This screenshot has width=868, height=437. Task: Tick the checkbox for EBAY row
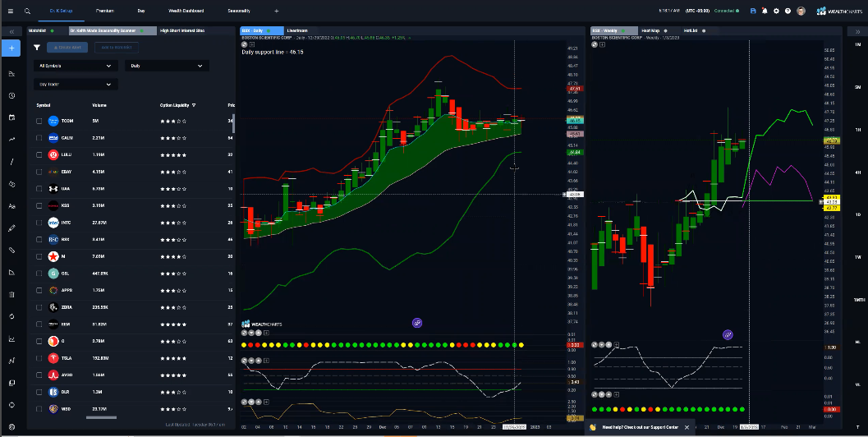pos(39,172)
